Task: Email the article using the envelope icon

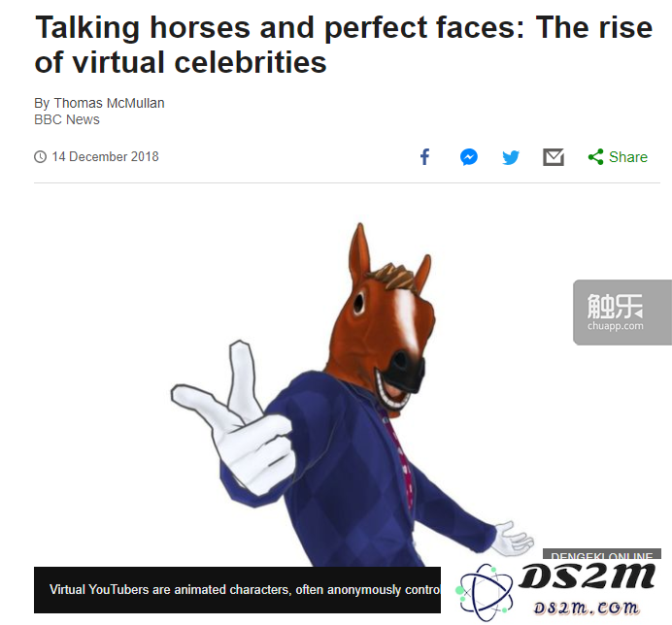Action: (x=554, y=157)
